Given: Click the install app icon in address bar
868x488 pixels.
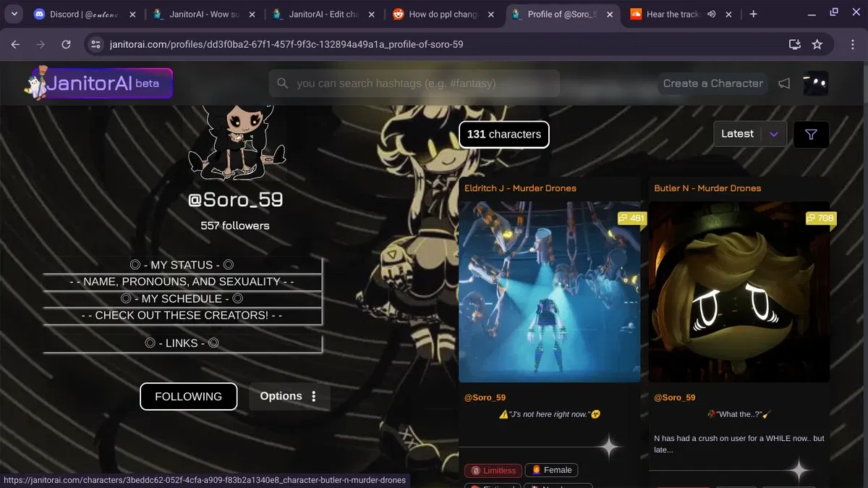Looking at the screenshot, I should [x=794, y=44].
